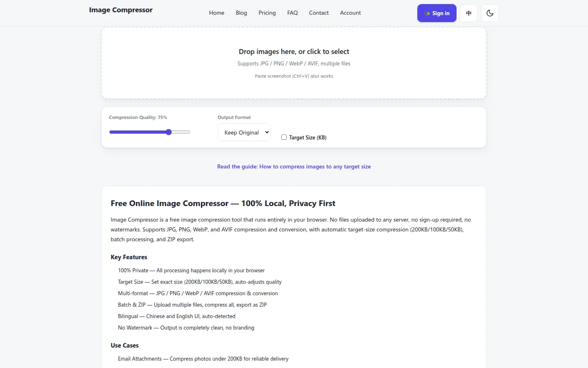Click the 'No Watermark' feature line

pyautogui.click(x=186, y=328)
